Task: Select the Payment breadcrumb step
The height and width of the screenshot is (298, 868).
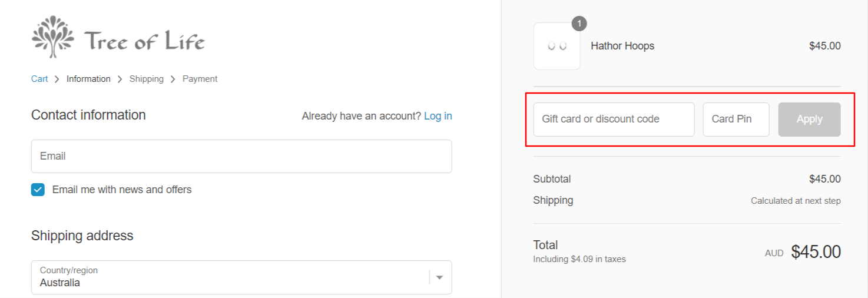Action: [200, 79]
